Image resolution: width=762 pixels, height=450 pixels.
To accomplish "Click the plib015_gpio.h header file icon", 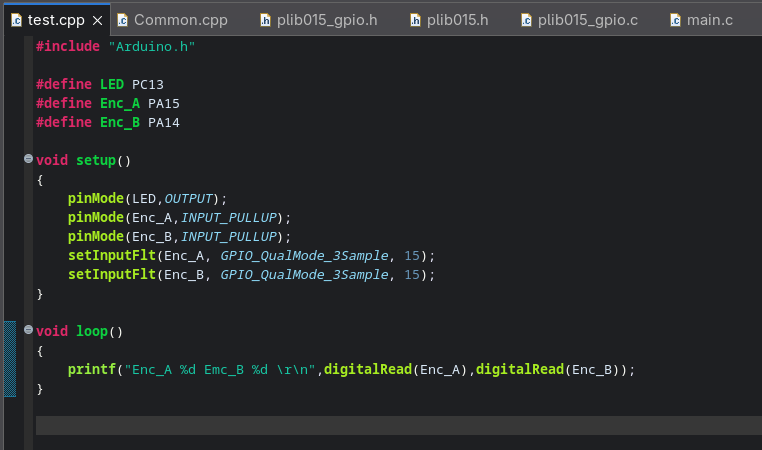I will pos(265,20).
